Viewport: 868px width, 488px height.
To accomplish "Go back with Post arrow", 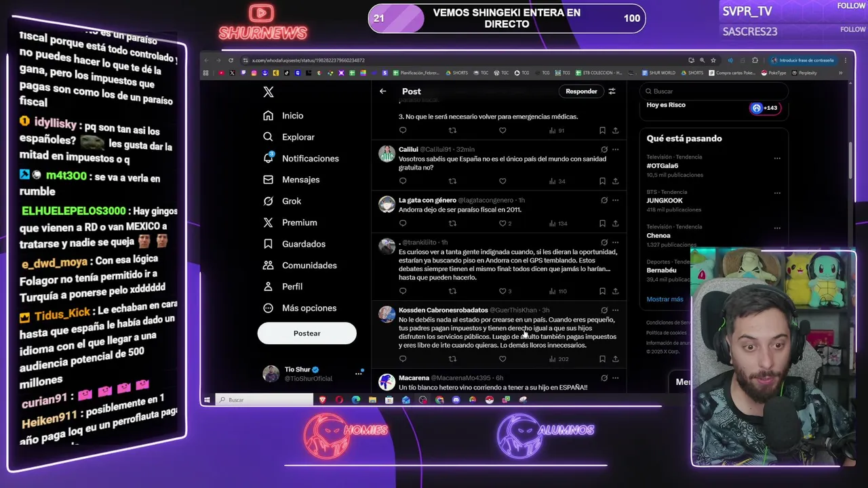I will point(383,91).
